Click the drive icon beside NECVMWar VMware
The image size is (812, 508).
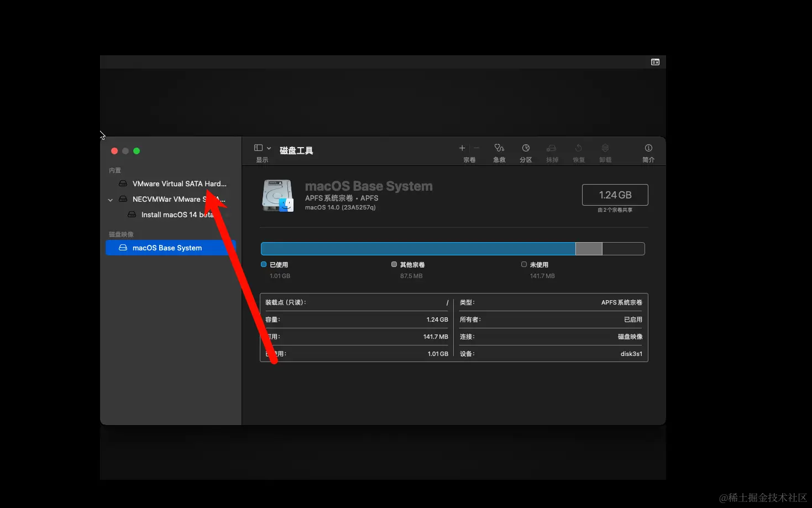pyautogui.click(x=123, y=199)
